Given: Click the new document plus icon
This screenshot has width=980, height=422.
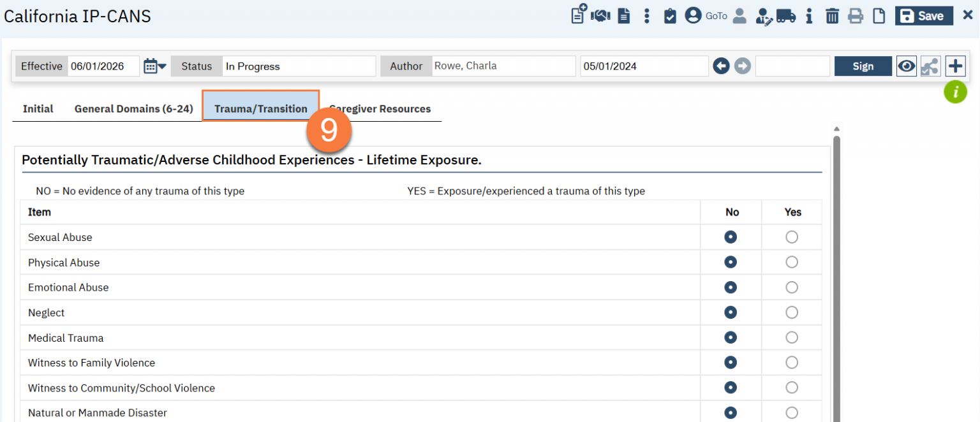Looking at the screenshot, I should pos(579,15).
